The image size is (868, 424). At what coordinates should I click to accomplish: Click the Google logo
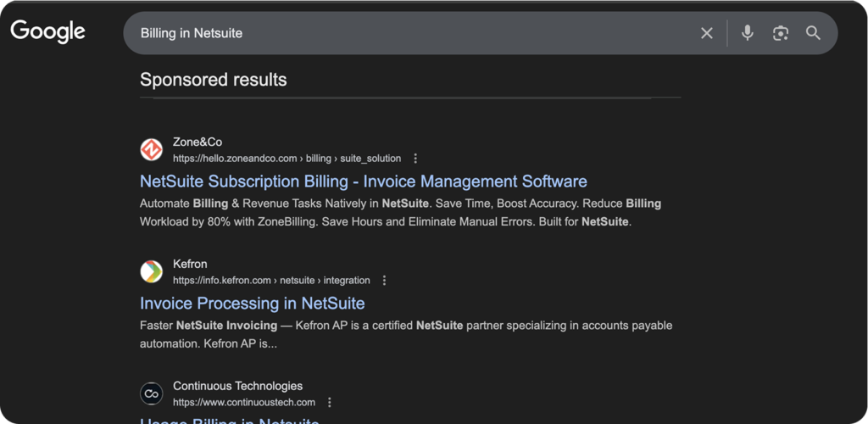click(x=47, y=32)
